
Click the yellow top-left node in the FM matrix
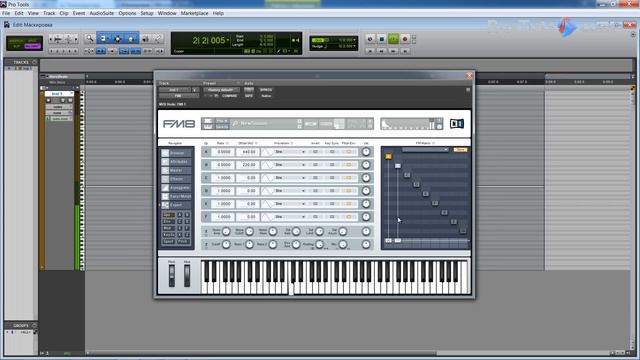(388, 156)
